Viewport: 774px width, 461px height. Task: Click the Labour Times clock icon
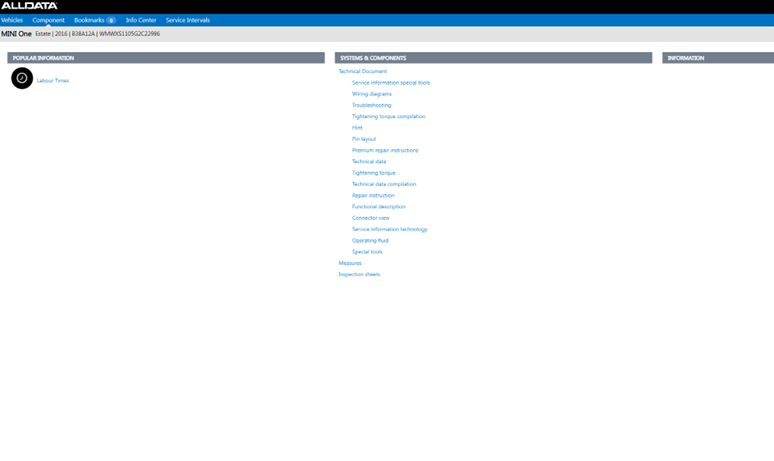coord(22,78)
